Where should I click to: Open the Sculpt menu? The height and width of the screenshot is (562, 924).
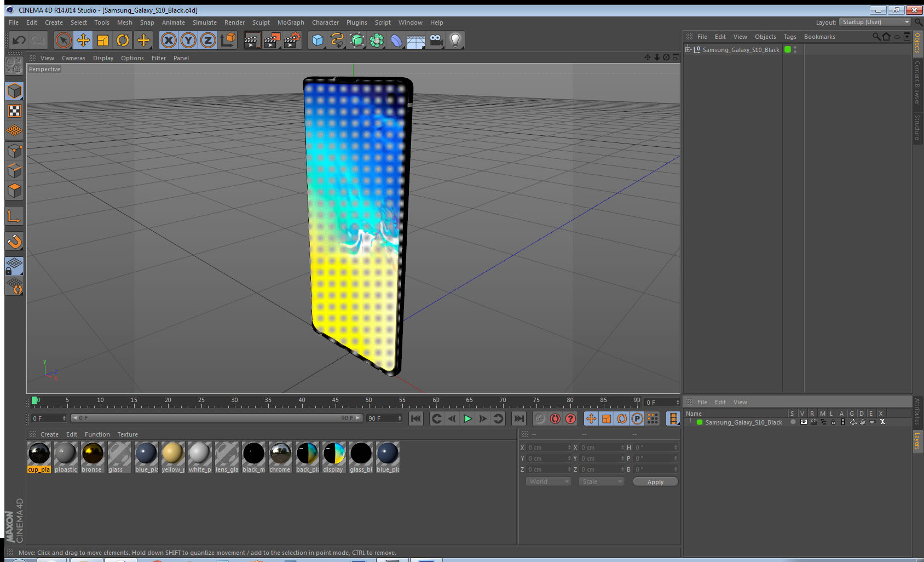coord(261,22)
